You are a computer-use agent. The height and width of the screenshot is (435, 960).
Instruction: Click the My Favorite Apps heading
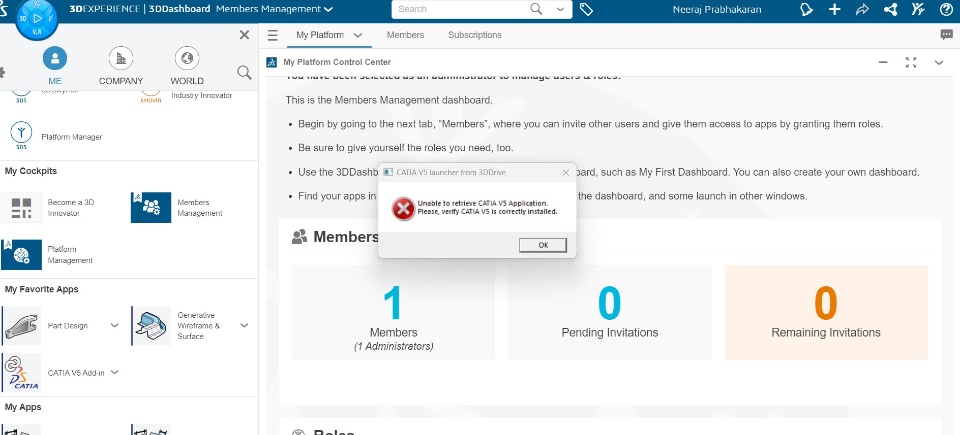click(42, 289)
